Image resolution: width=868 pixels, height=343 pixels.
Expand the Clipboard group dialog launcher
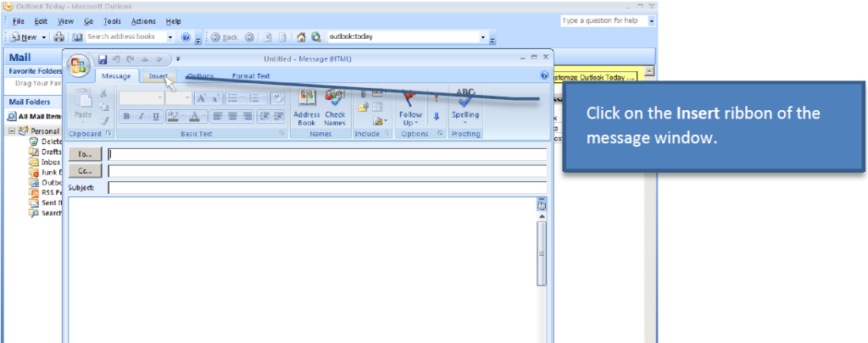point(108,133)
